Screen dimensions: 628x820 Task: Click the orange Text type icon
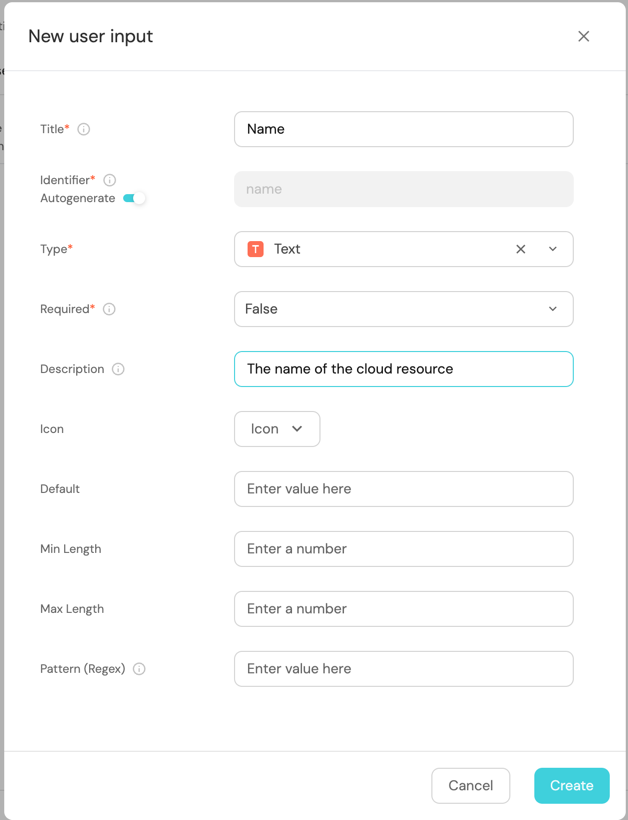point(256,249)
